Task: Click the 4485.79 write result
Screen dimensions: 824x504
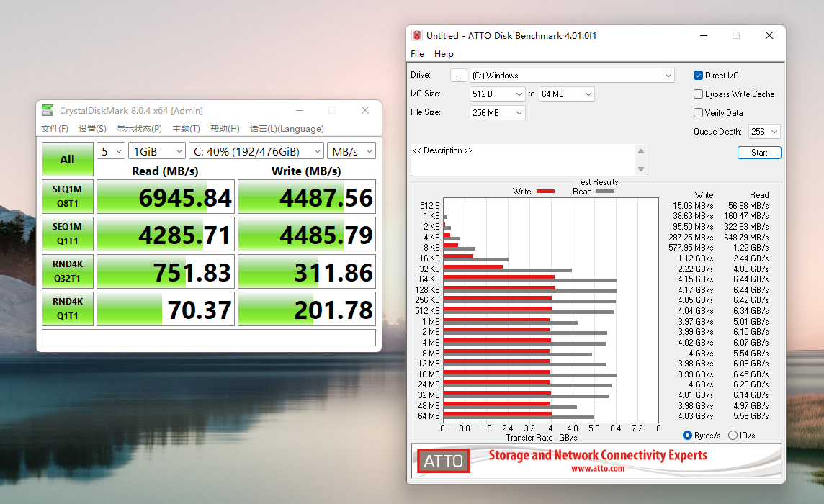Action: point(307,234)
